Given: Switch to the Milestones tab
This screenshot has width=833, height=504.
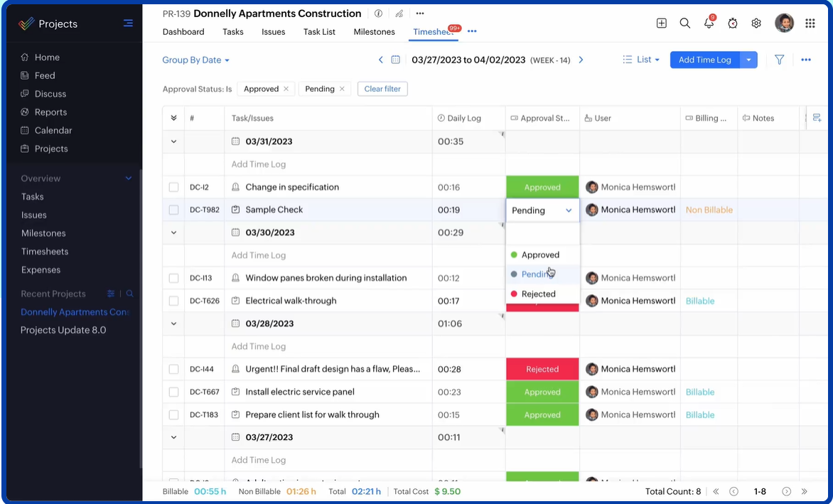Looking at the screenshot, I should click(374, 32).
